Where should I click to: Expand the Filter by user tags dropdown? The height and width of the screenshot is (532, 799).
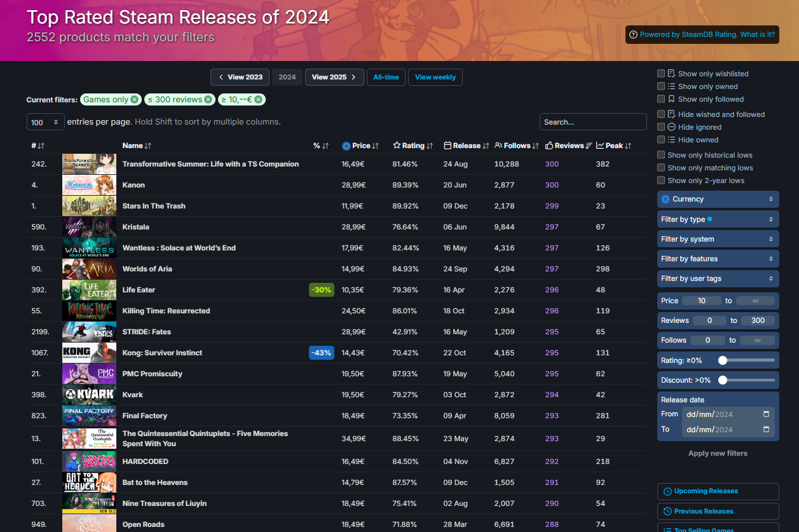click(x=718, y=278)
